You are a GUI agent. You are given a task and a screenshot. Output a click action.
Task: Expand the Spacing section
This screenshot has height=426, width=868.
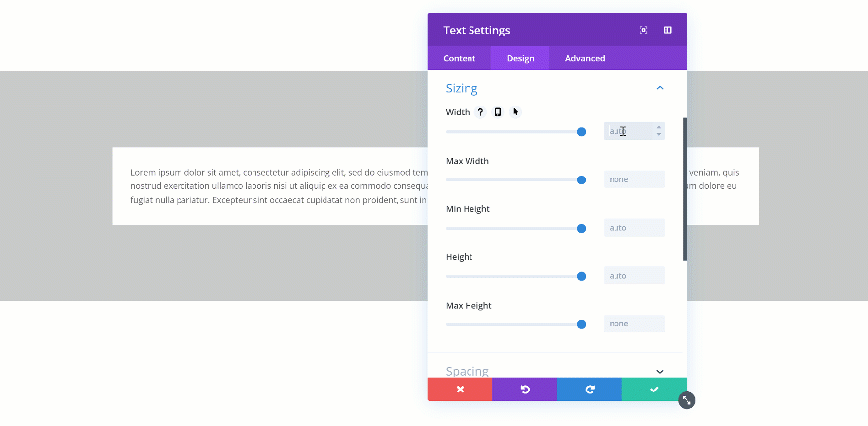(660, 371)
